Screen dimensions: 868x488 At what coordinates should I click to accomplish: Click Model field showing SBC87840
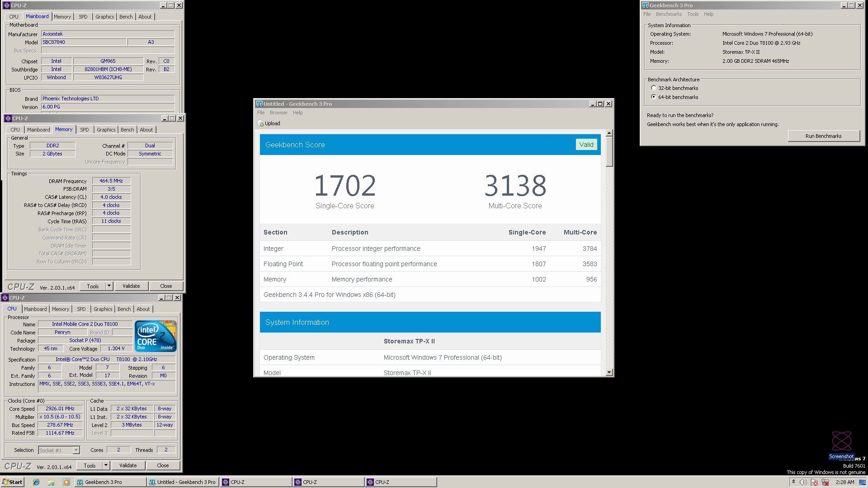pos(84,42)
